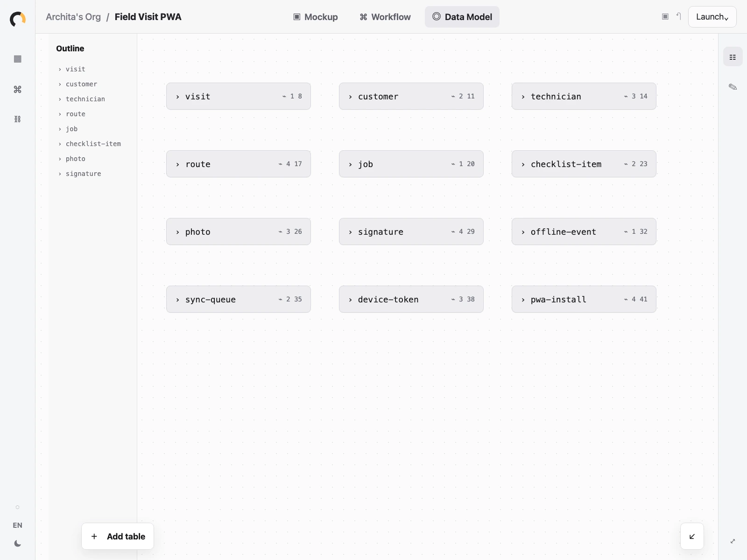Viewport: 747px width, 560px height.
Task: Expand the signature table card chevron
Action: [x=350, y=232]
